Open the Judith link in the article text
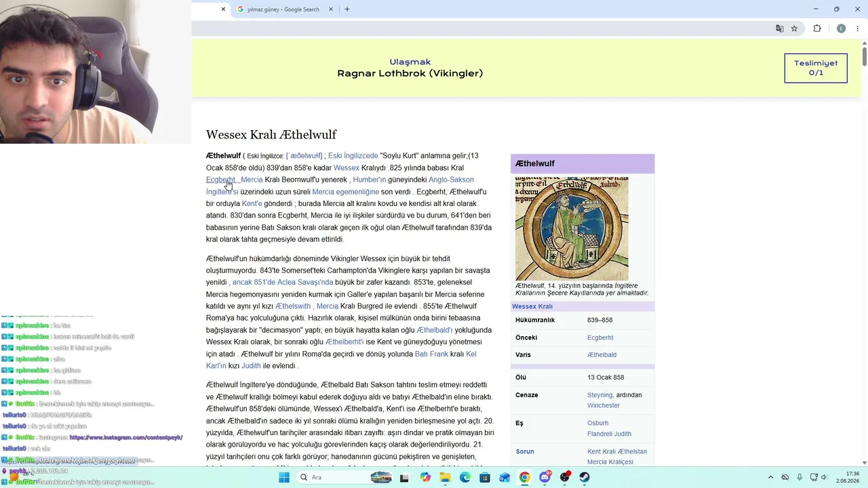This screenshot has width=868, height=488. click(251, 366)
